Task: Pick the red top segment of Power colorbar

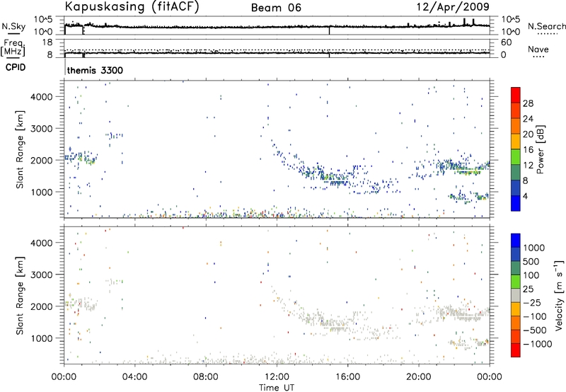Action: (516, 95)
